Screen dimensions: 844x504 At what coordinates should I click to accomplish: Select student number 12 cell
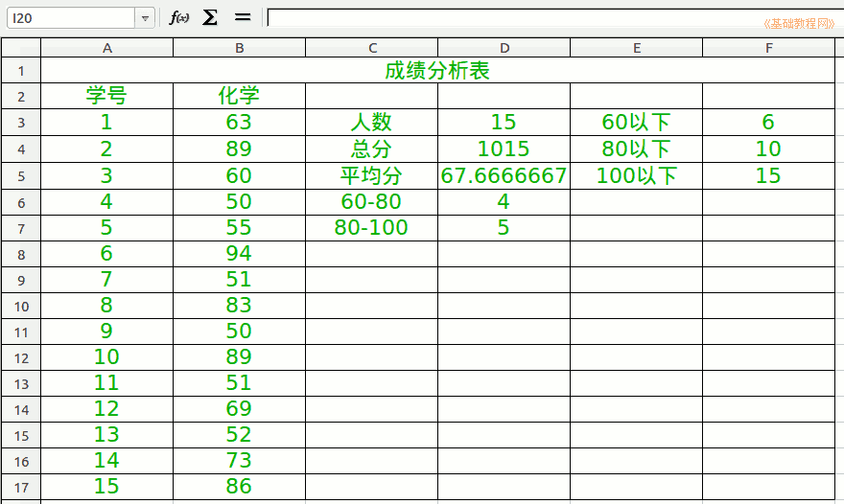pos(107,409)
